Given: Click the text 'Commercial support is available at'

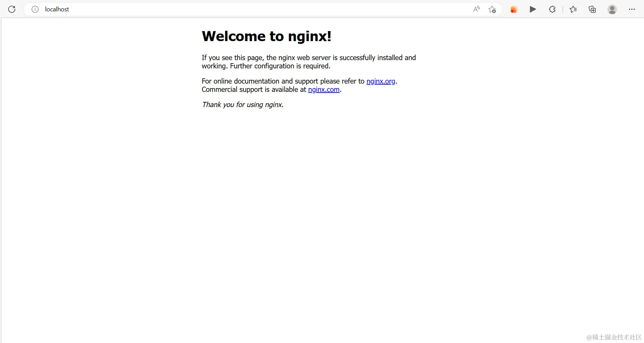Looking at the screenshot, I should click(254, 89).
